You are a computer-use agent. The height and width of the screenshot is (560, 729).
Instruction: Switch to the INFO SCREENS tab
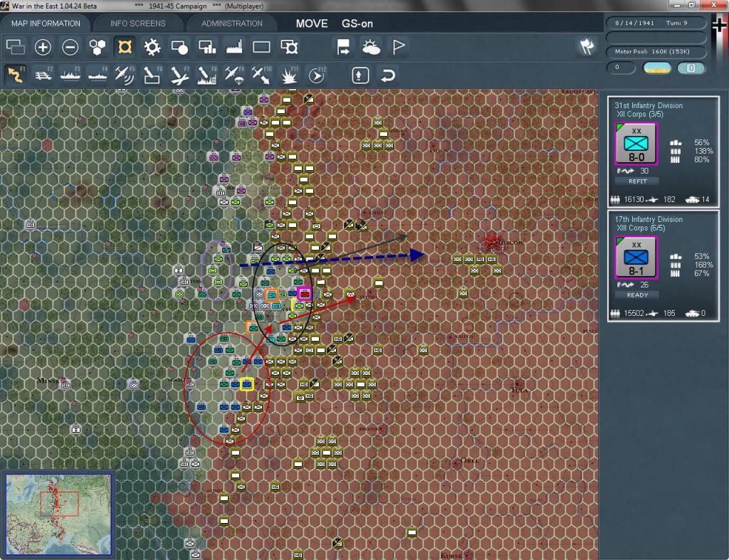coord(137,23)
